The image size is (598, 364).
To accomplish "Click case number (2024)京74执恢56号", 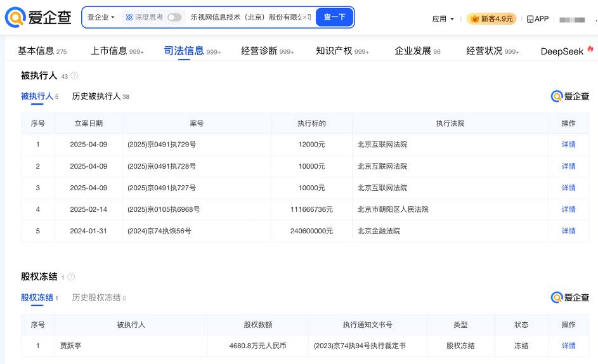I will (x=159, y=231).
